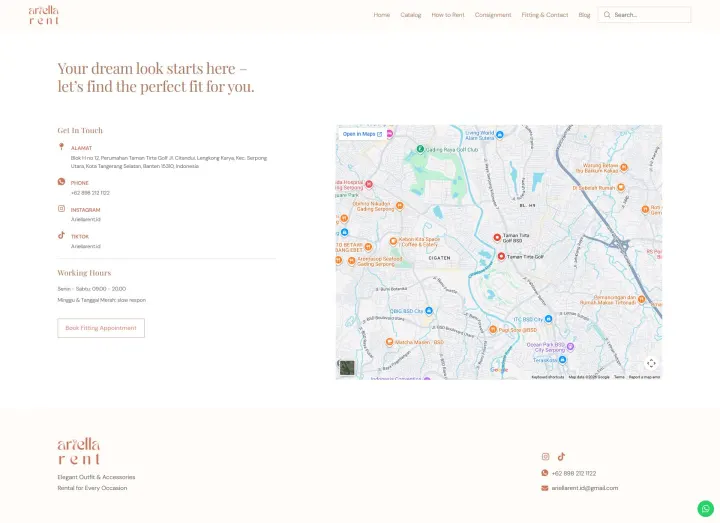The height and width of the screenshot is (523, 720).
Task: Open in Maps link on map
Action: coord(362,134)
